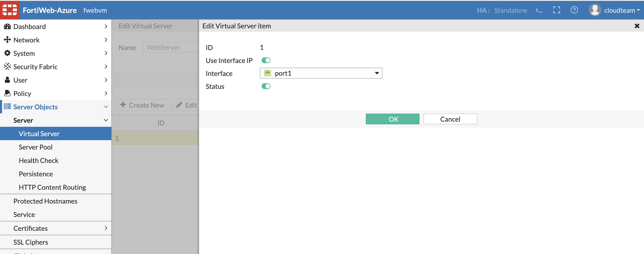This screenshot has width=644, height=254.
Task: Click the HA Standalone status text
Action: click(x=502, y=10)
